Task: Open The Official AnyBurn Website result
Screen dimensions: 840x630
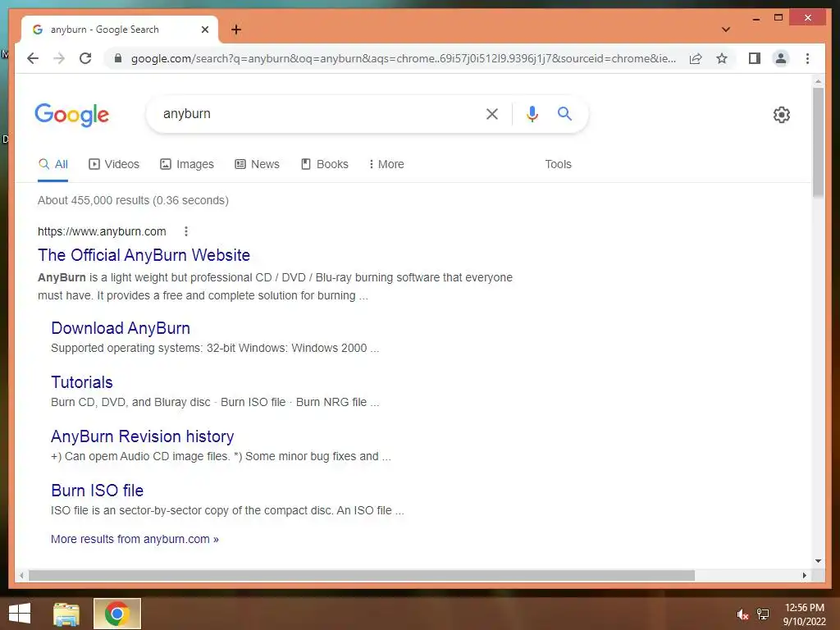Action: 144,255
